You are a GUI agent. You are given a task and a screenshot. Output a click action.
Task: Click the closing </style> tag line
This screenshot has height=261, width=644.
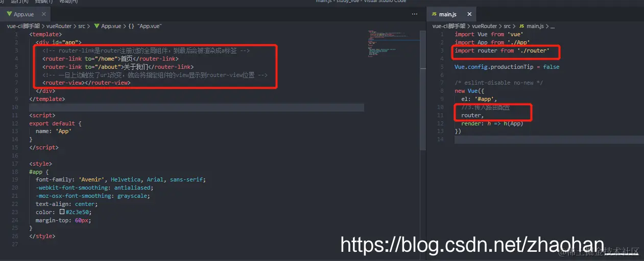[x=42, y=236]
